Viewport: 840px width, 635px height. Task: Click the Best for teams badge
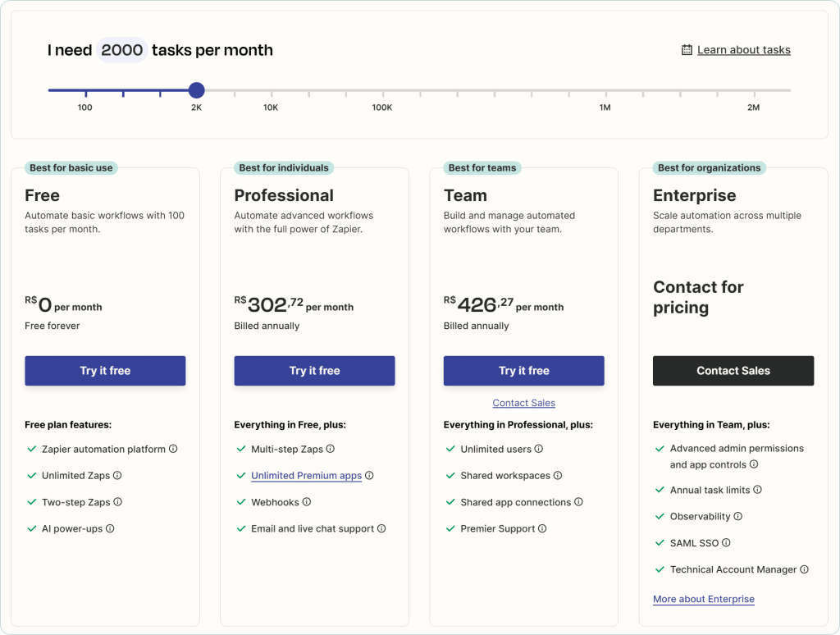[482, 167]
